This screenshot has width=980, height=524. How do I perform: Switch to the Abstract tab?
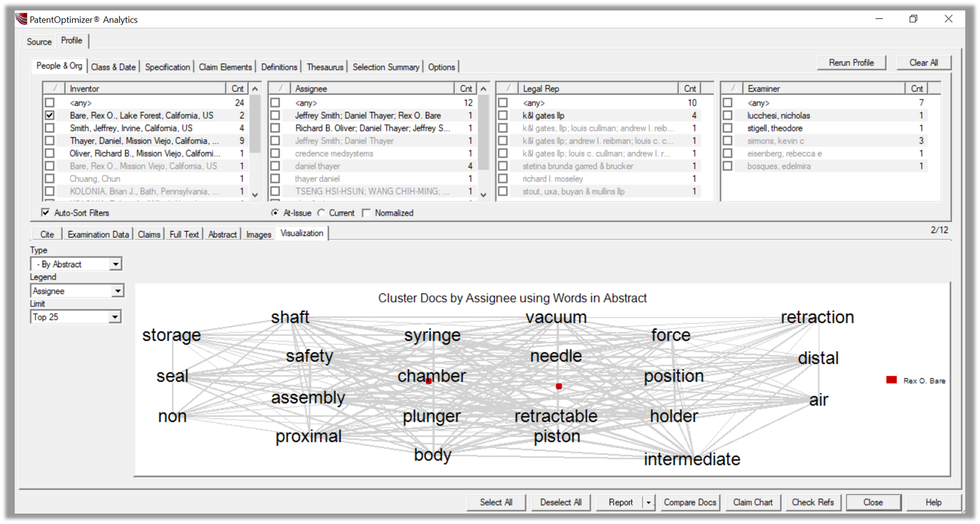click(x=222, y=234)
